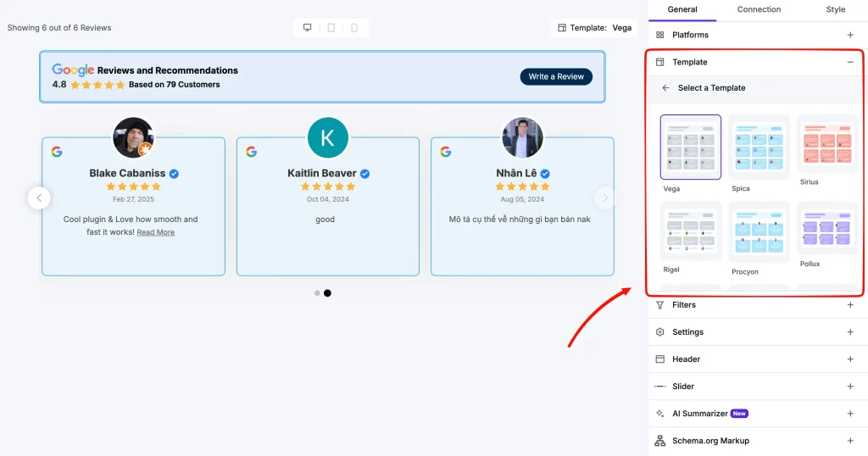Click the New badge on AI Summarizer
Screen dimensions: 868x456
[739, 414]
